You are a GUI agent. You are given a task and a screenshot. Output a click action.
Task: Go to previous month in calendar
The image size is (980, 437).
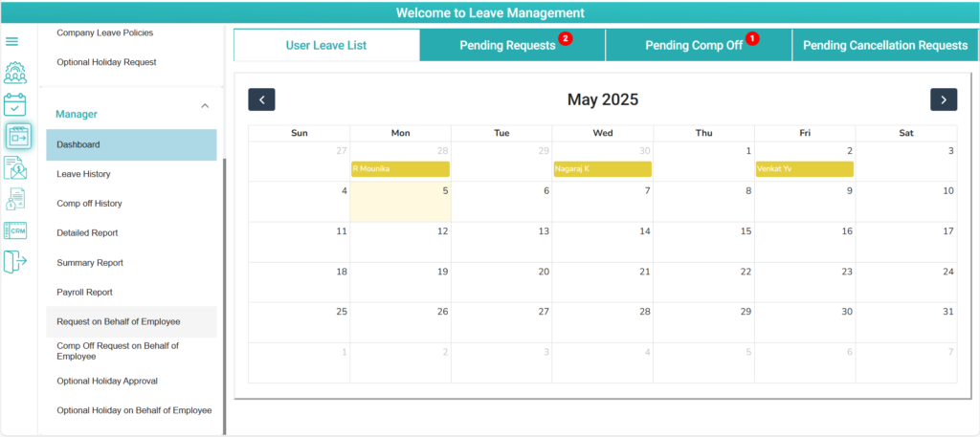[x=261, y=99]
